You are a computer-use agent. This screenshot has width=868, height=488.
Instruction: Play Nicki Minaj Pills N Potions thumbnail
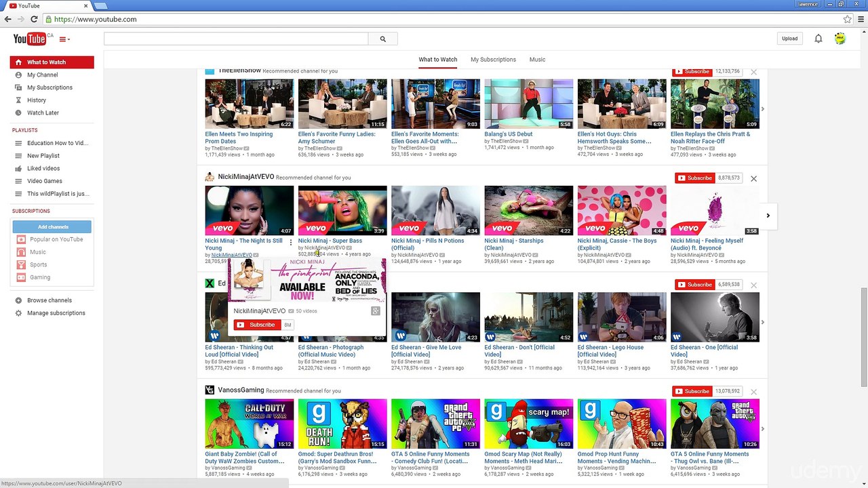coord(435,211)
